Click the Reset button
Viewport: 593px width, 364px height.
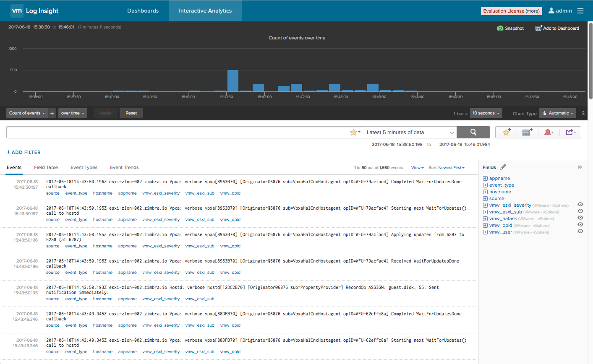click(x=131, y=113)
